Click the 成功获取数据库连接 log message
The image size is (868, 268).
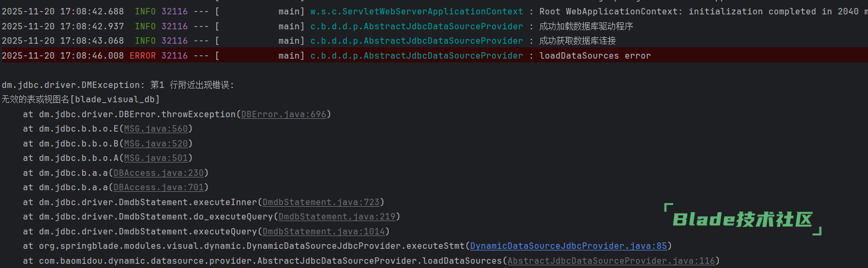click(577, 41)
